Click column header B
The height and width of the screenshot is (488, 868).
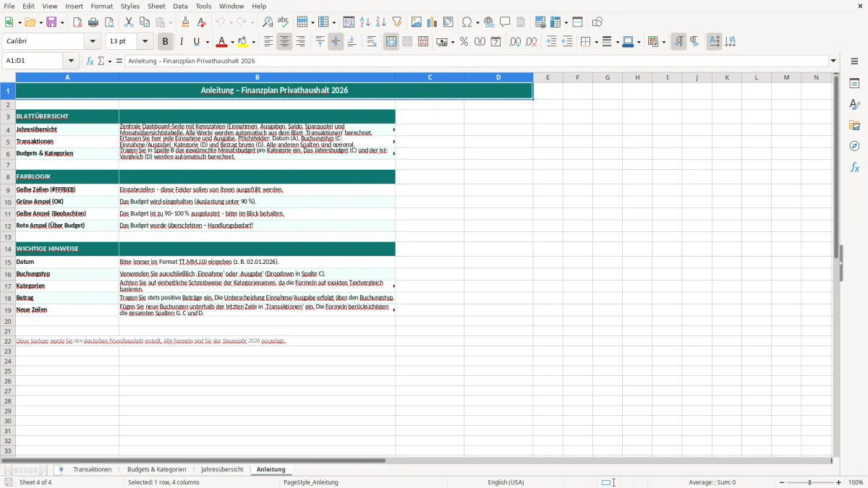point(257,77)
